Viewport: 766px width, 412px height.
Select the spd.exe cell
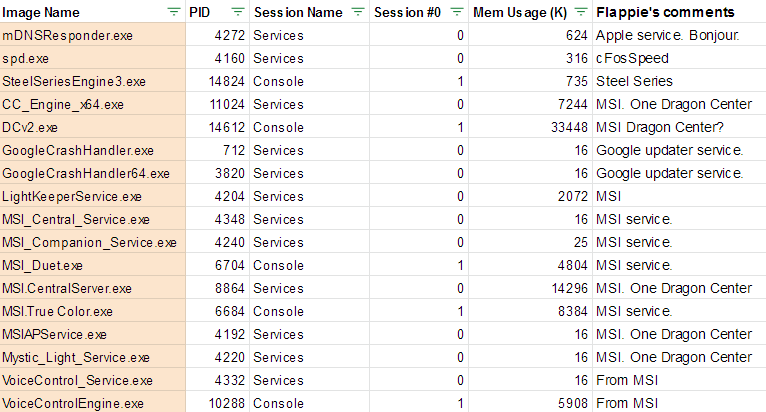(93, 58)
